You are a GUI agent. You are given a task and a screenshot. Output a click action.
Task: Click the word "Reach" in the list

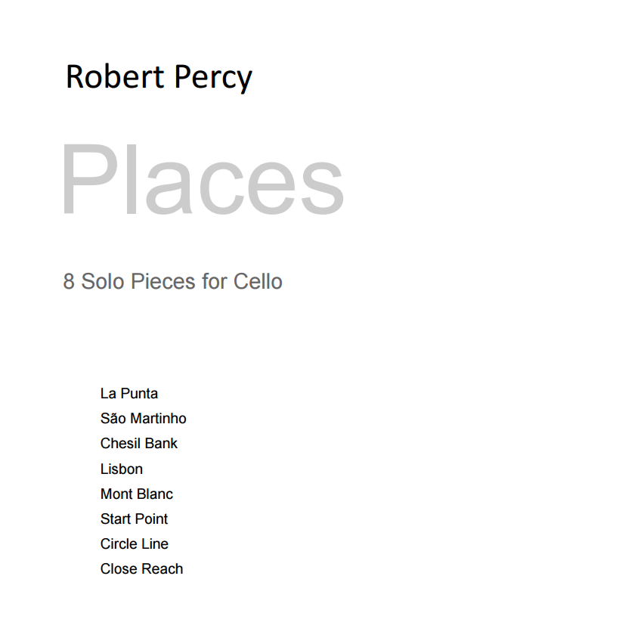163,569
